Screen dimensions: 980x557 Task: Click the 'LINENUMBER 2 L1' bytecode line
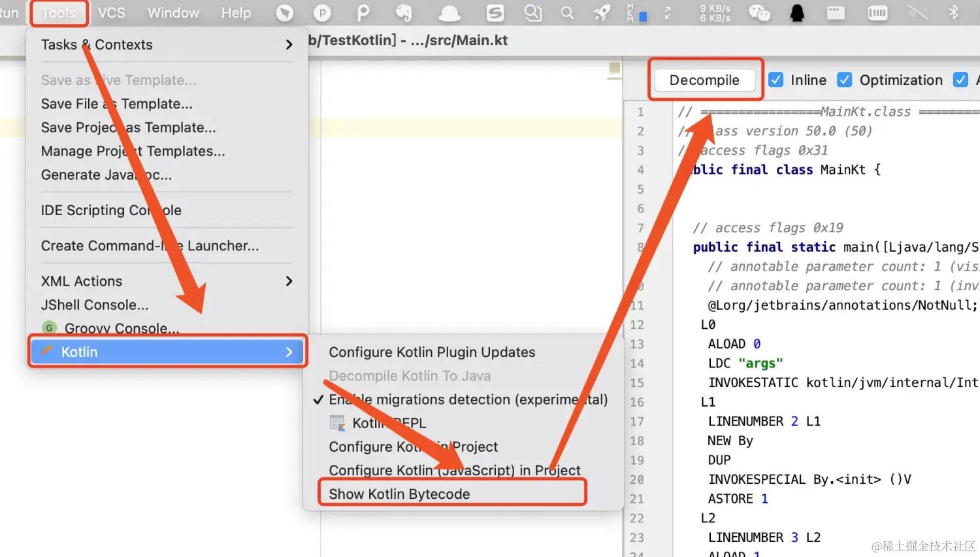coord(764,422)
